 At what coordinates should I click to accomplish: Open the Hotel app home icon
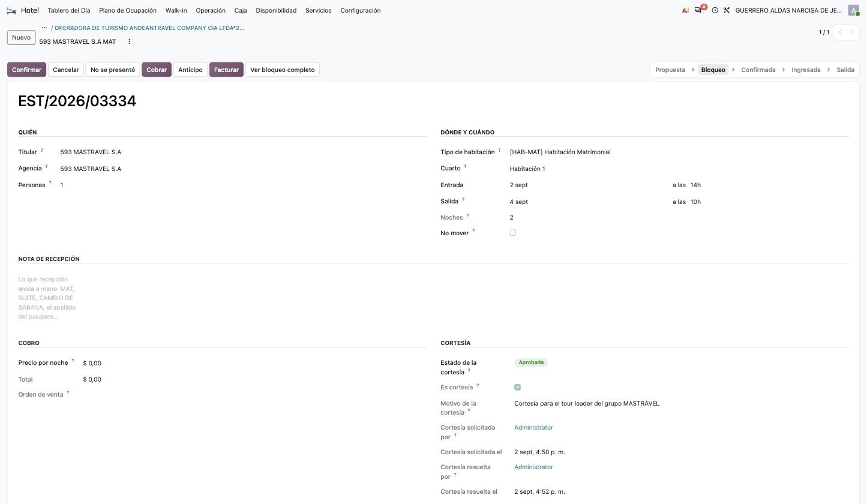coord(11,10)
